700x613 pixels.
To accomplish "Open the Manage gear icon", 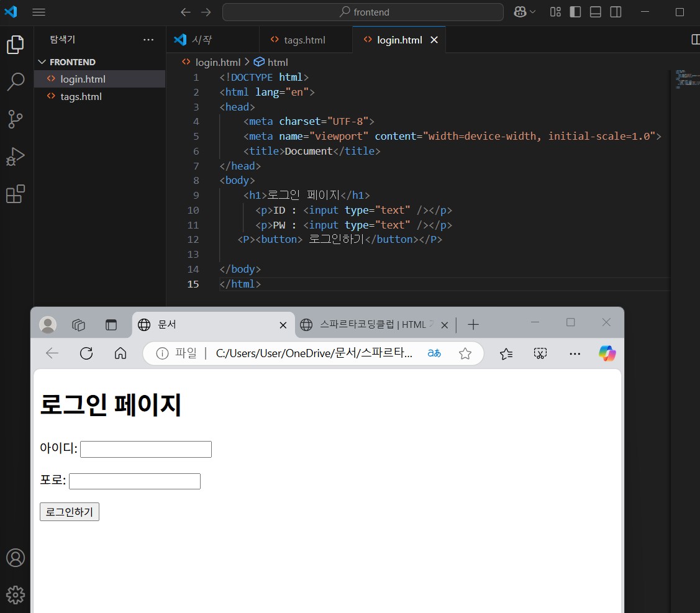I will point(15,595).
